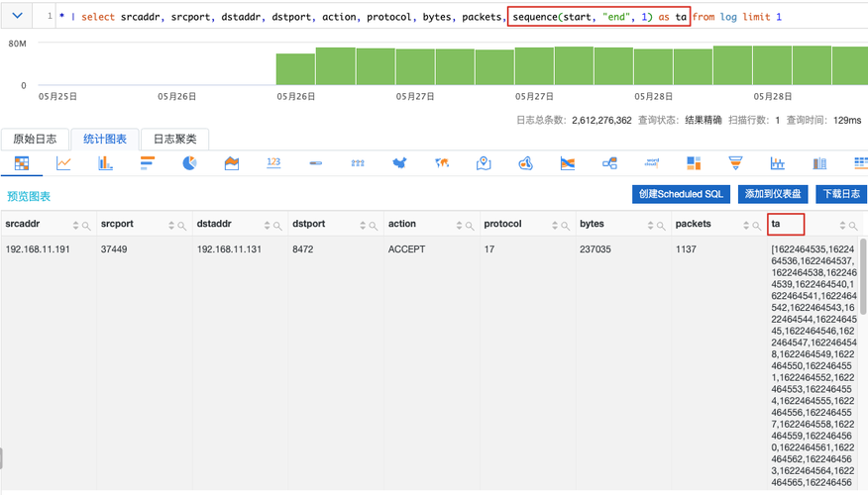The image size is (868, 495).
Task: Select the line chart icon
Action: tap(63, 163)
